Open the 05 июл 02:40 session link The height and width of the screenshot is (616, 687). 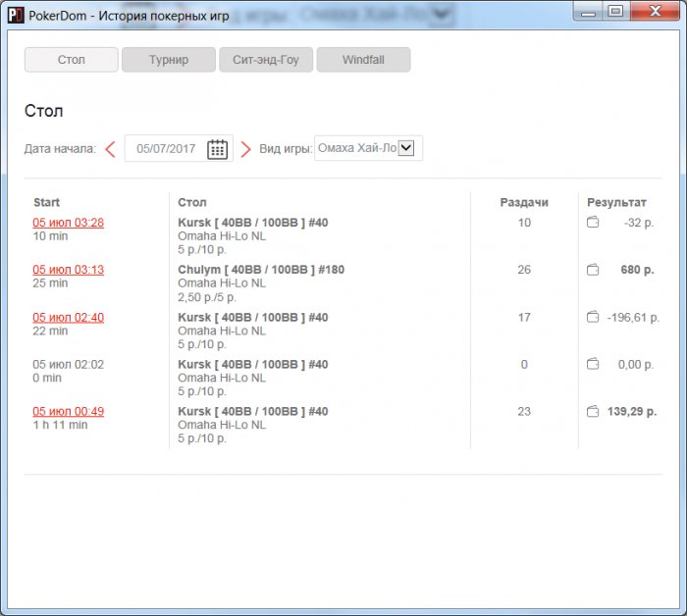pyautogui.click(x=69, y=318)
